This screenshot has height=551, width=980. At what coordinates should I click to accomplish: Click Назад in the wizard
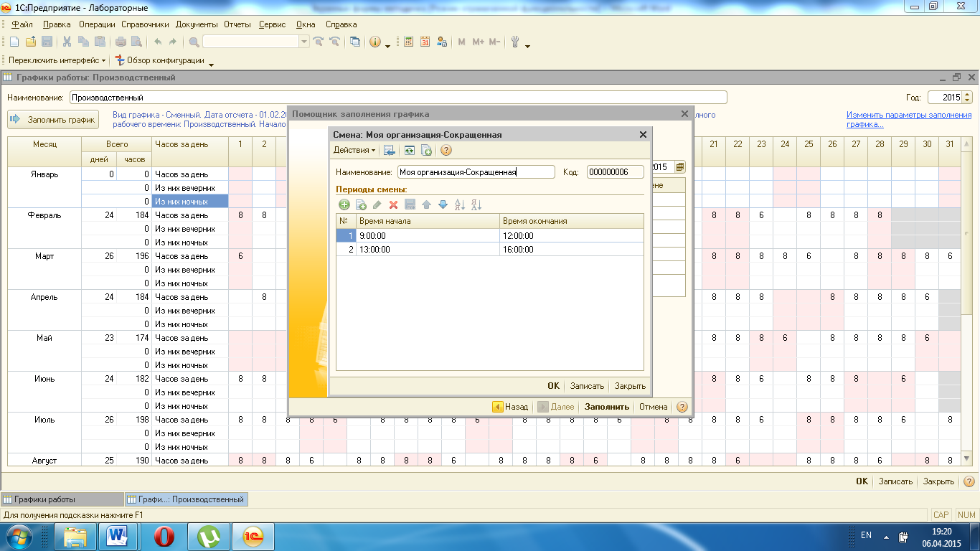pos(510,407)
